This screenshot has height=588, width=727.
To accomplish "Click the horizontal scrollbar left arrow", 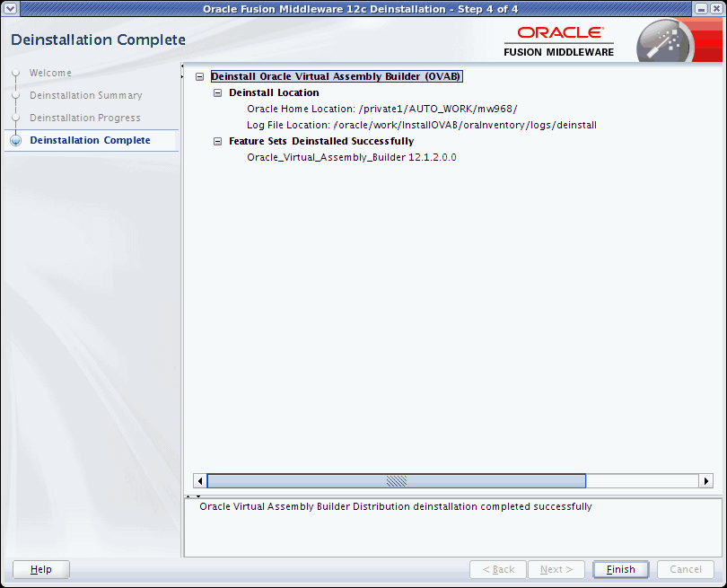I will (x=200, y=481).
